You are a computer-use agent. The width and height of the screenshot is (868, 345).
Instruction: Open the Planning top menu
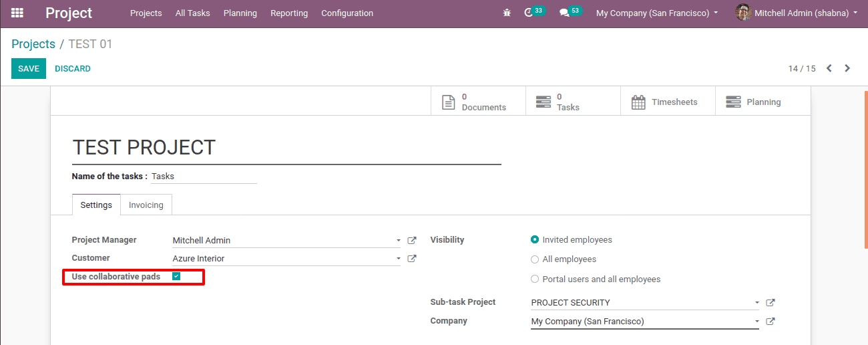[x=240, y=13]
